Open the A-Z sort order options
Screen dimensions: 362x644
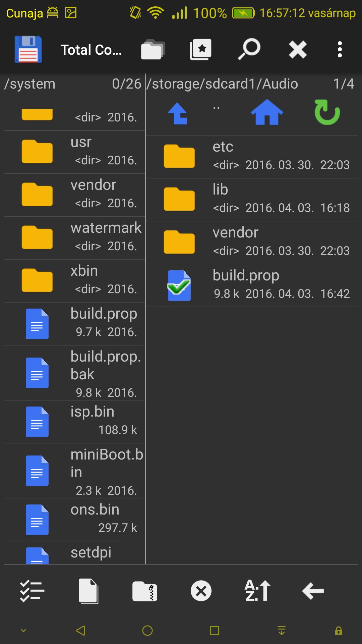(257, 591)
